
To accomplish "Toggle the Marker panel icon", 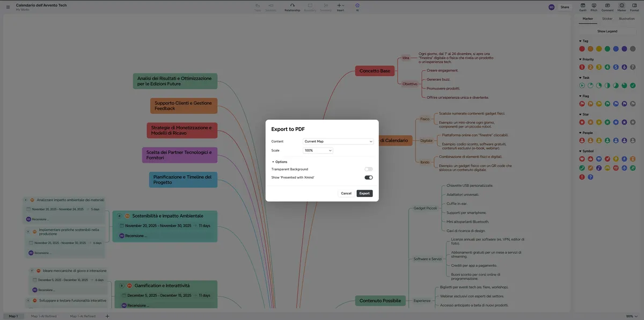I will tap(621, 7).
